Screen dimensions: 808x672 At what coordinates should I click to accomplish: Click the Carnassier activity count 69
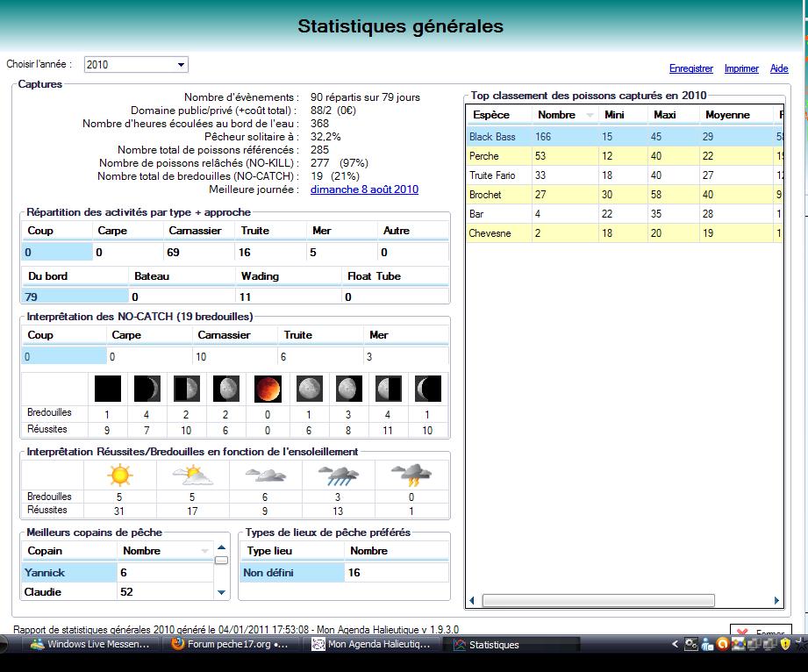[x=199, y=252]
